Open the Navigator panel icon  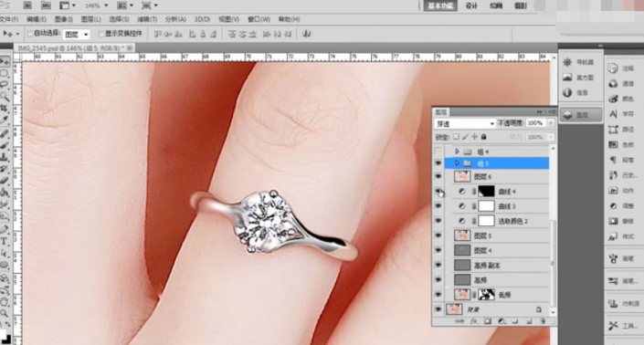pyautogui.click(x=567, y=62)
